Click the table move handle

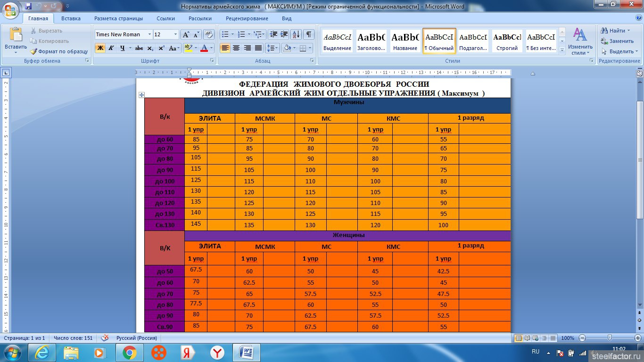[141, 95]
